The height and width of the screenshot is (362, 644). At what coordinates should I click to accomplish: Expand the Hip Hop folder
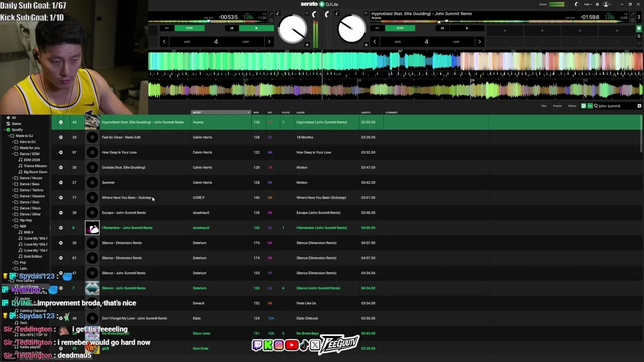click(x=13, y=220)
